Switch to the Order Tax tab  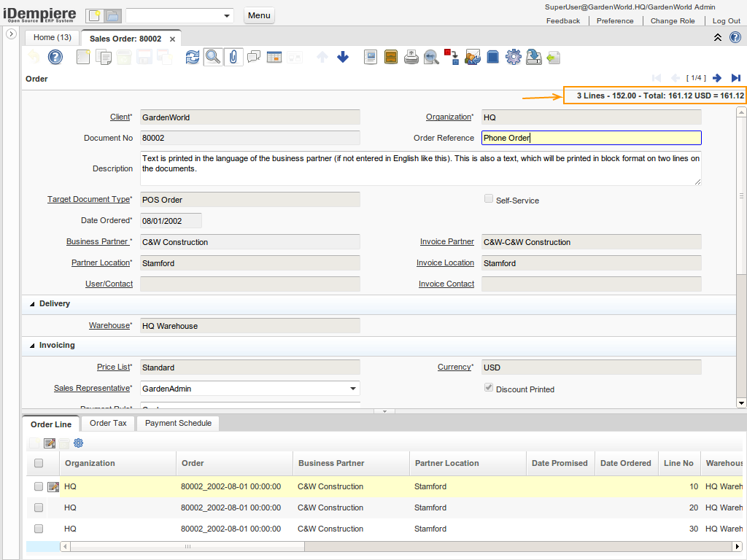[x=108, y=423]
